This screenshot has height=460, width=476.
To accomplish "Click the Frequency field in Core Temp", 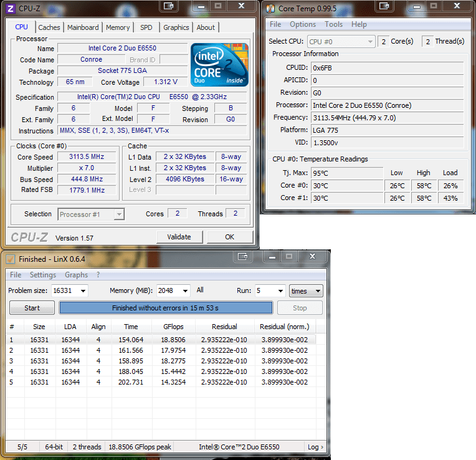I will pyautogui.click(x=387, y=118).
